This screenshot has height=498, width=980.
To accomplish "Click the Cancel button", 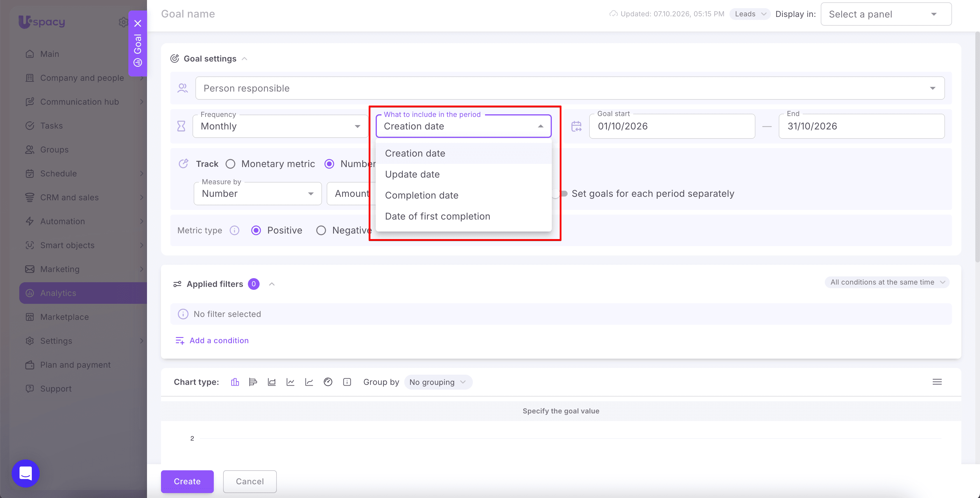I will pos(250,481).
